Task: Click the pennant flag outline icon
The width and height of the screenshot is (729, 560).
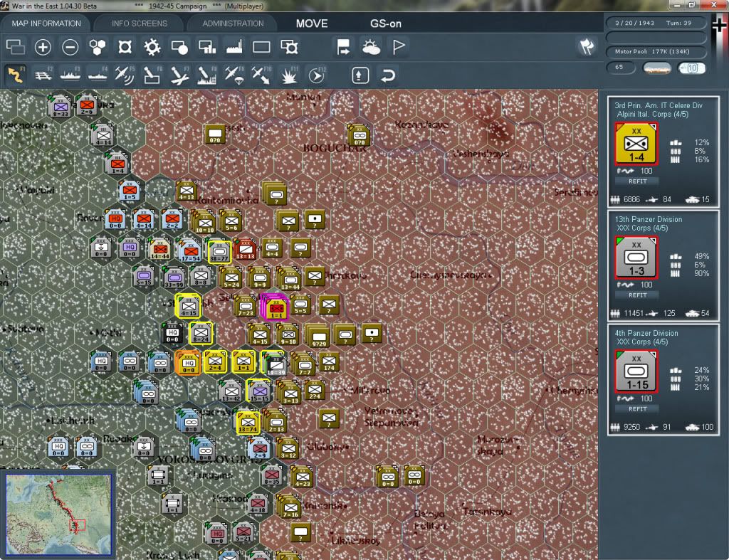Action: (399, 47)
